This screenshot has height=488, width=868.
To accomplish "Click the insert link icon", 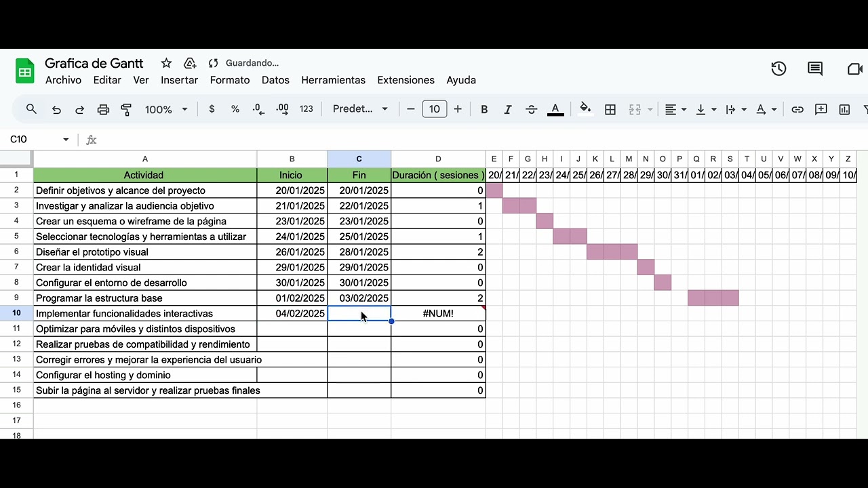I will point(797,109).
